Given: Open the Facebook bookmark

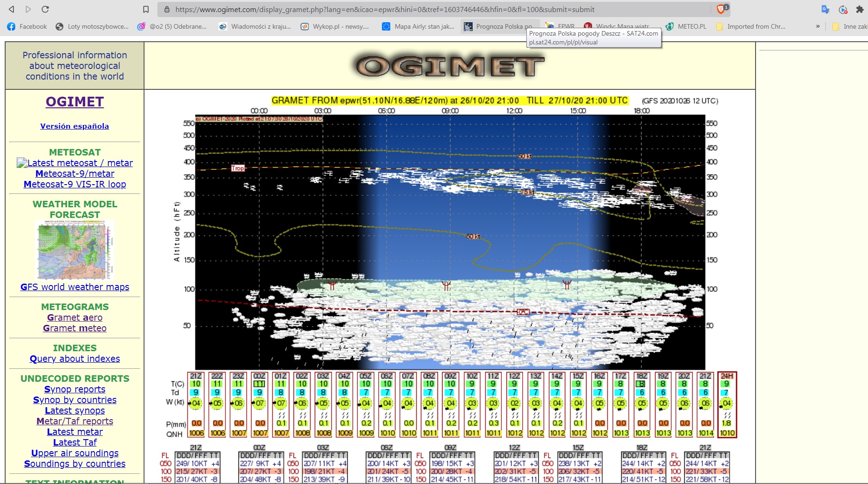Looking at the screenshot, I should [x=27, y=26].
